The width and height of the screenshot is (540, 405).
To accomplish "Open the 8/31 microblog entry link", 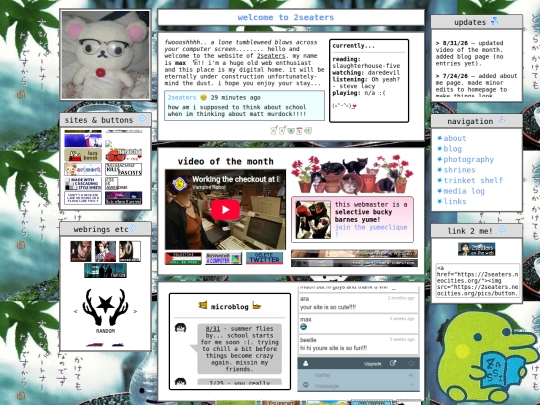I will [213, 329].
